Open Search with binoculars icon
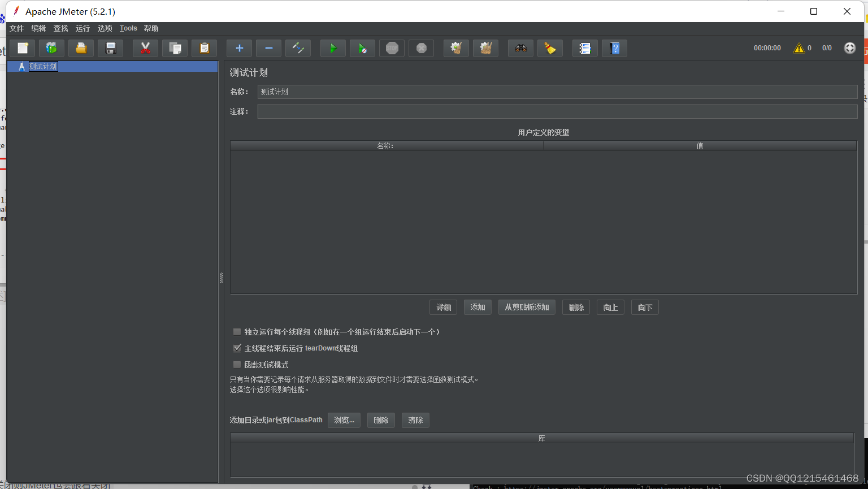The image size is (868, 489). (520, 48)
